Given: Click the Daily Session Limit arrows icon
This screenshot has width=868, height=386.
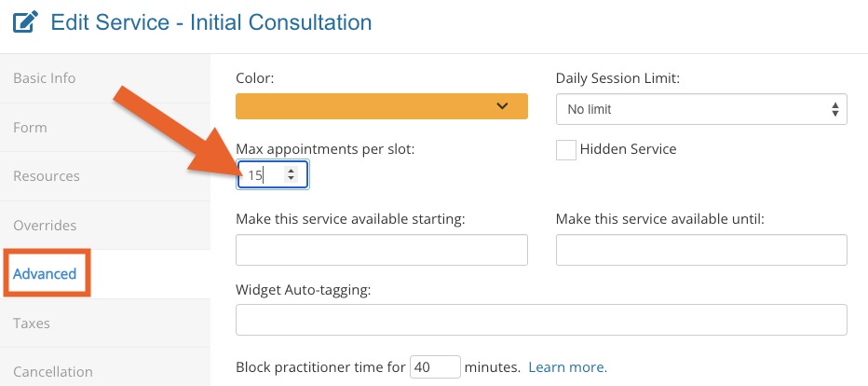Looking at the screenshot, I should (834, 109).
